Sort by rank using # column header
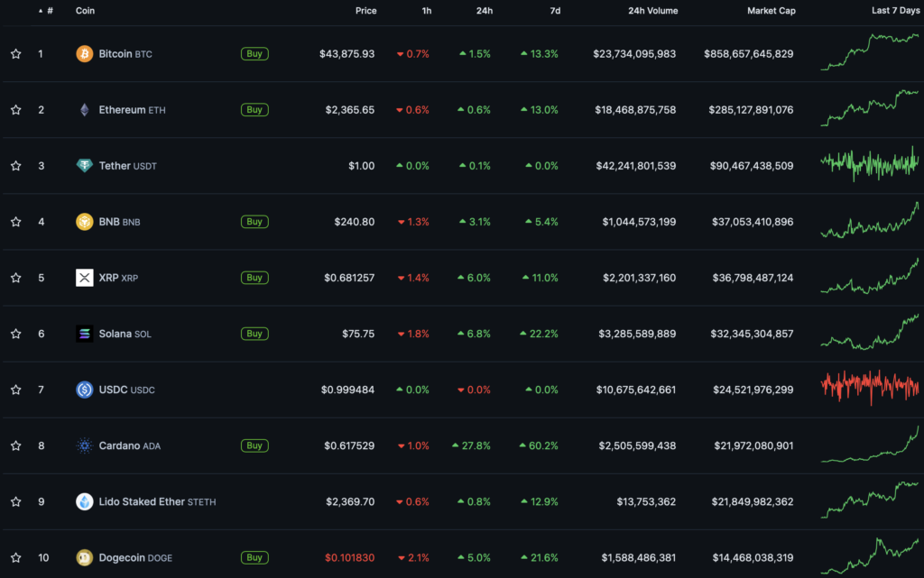This screenshot has width=924, height=578. 49,11
